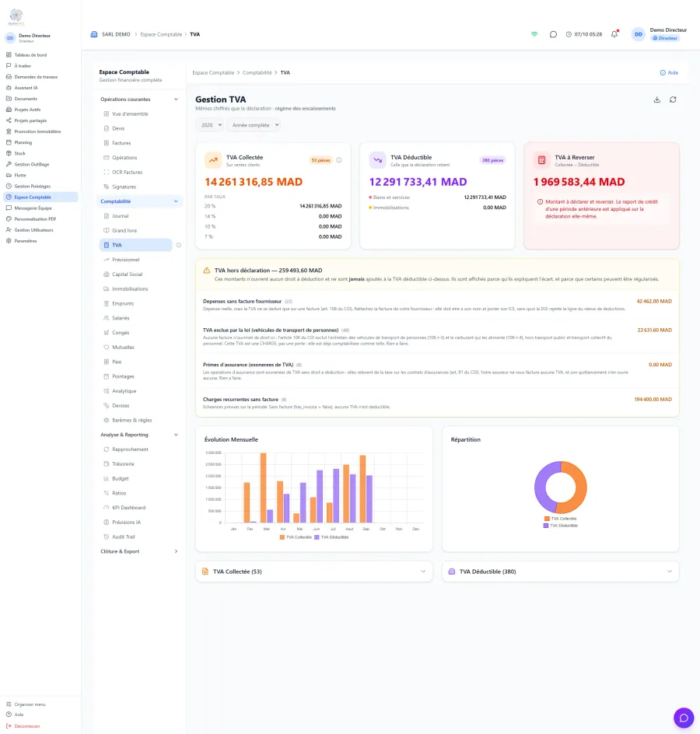700x734 pixels.
Task: Click the 53 pièces badge
Action: pos(320,160)
